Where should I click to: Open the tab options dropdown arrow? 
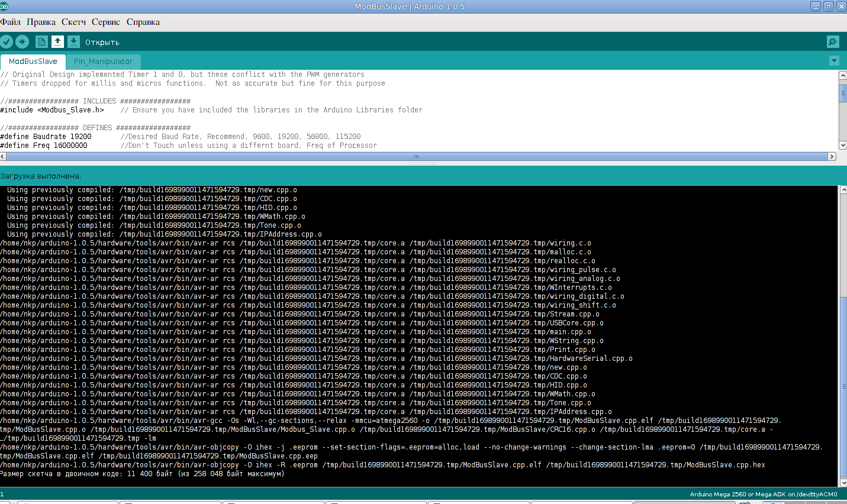coord(834,60)
